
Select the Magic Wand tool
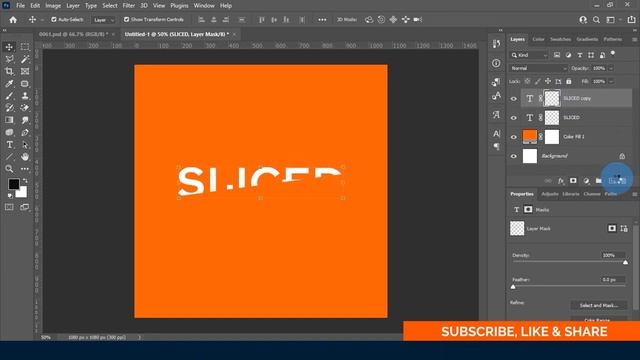[x=25, y=59]
